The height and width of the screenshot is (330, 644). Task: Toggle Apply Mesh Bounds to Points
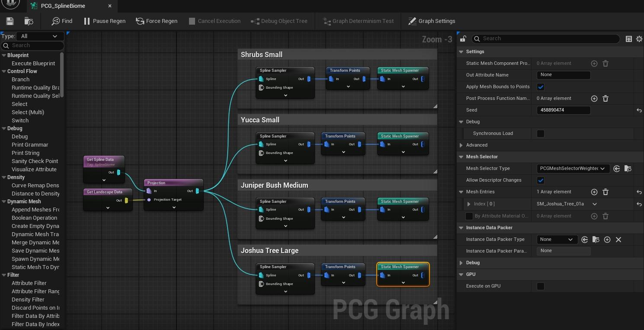click(540, 87)
